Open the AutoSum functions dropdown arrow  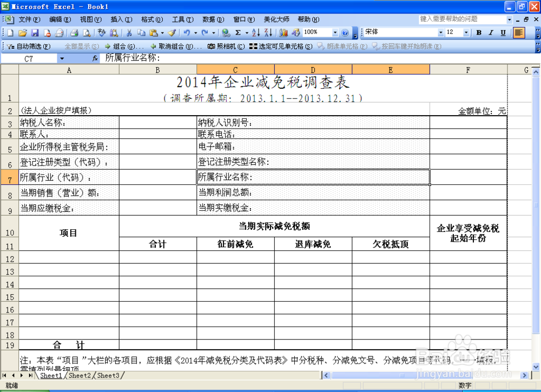[247, 33]
